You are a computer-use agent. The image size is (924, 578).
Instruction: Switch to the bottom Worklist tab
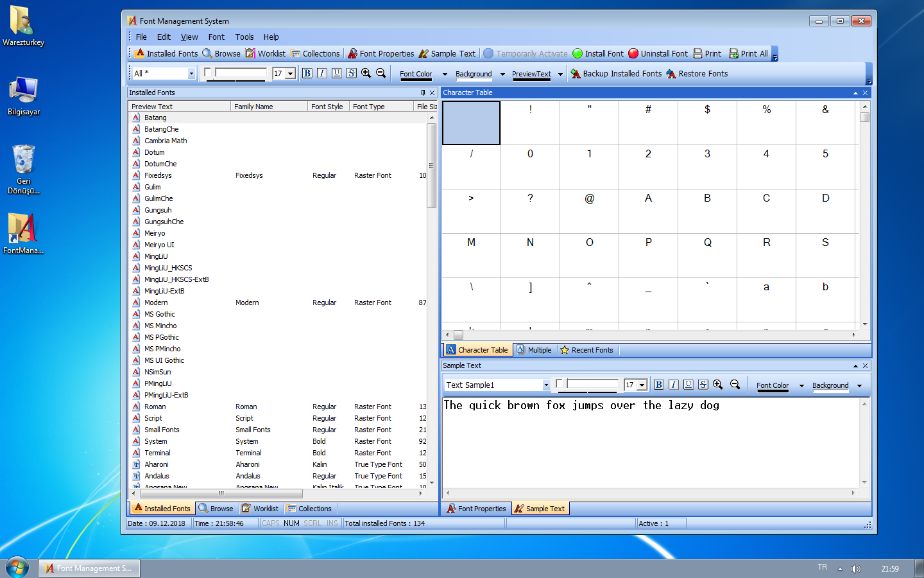(261, 509)
